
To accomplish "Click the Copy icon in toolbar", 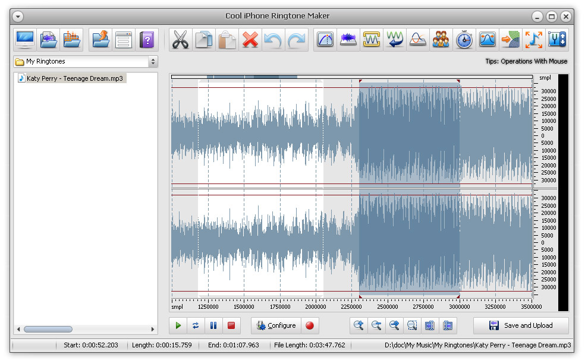I will point(204,40).
